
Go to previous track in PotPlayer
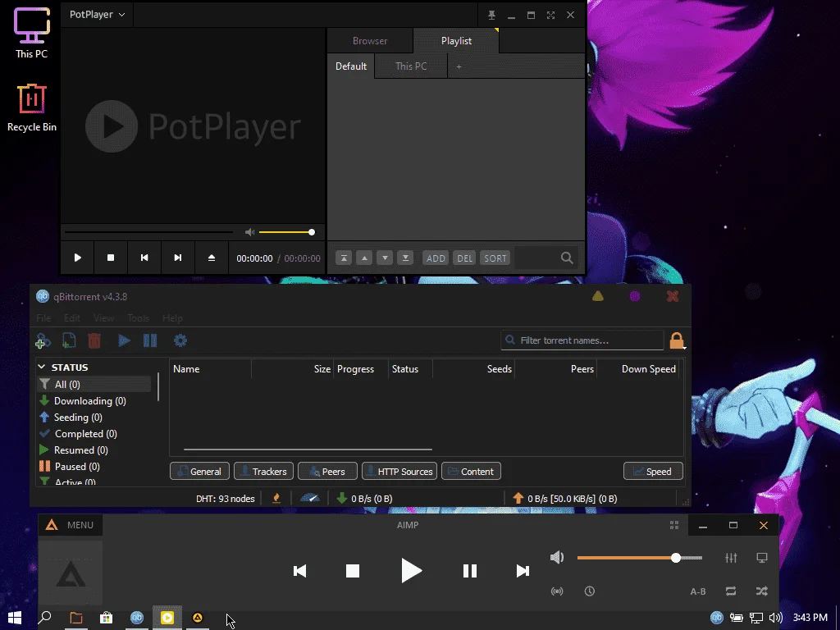coord(144,258)
